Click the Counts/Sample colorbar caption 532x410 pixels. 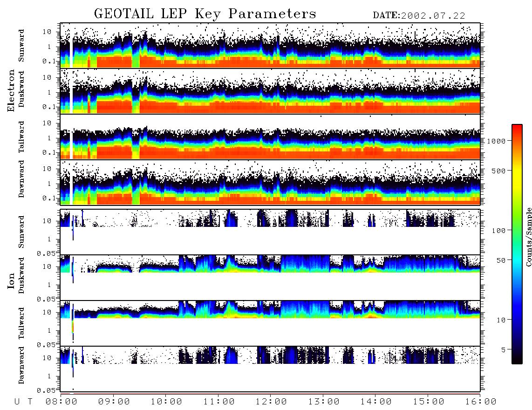pyautogui.click(x=528, y=237)
